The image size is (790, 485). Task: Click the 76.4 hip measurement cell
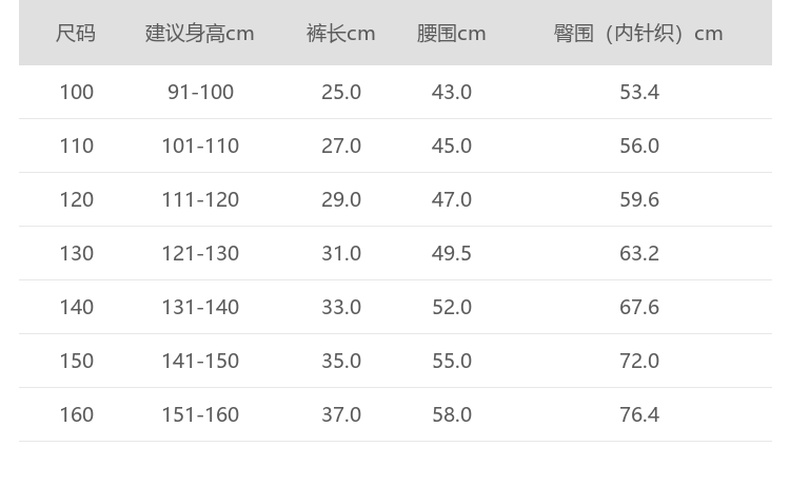[639, 415]
